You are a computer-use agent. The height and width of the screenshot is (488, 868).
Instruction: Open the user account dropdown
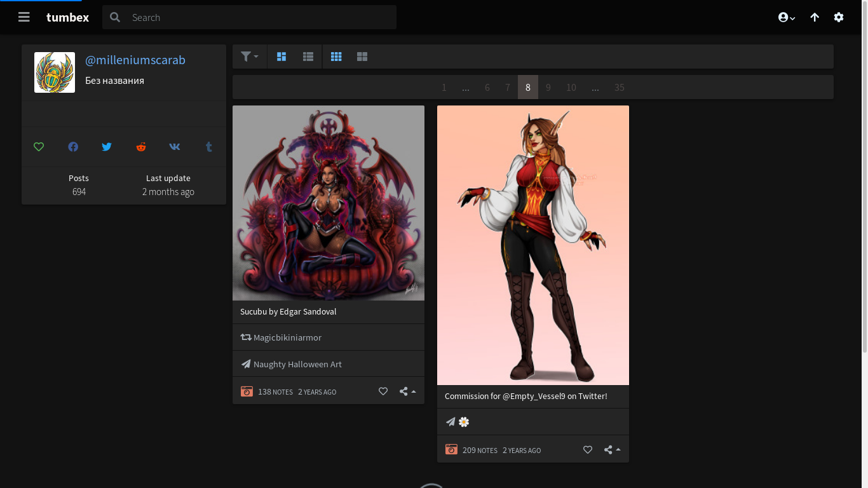(x=787, y=17)
